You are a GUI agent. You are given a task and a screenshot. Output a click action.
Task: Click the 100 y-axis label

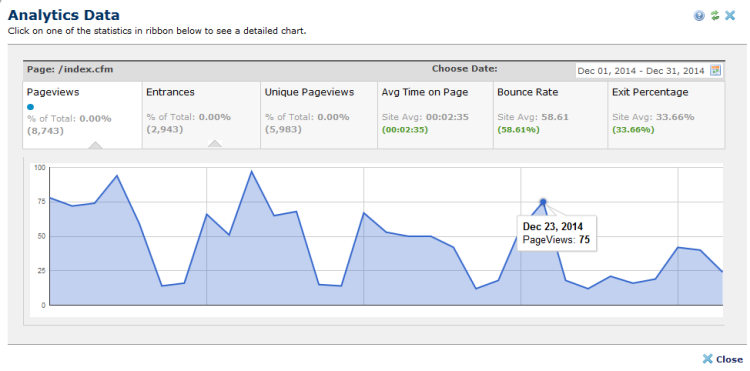[x=39, y=168]
